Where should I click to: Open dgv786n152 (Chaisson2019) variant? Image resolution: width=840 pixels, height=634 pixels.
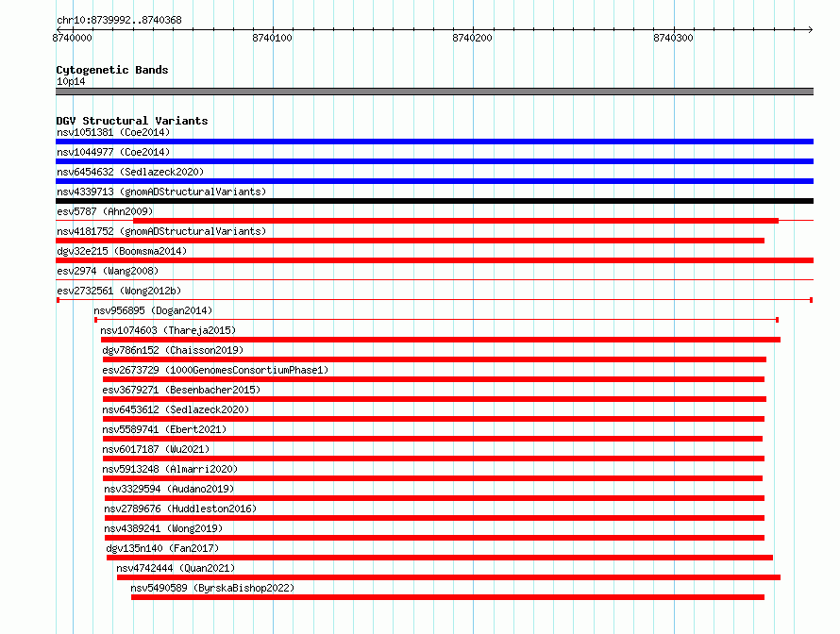point(173,350)
